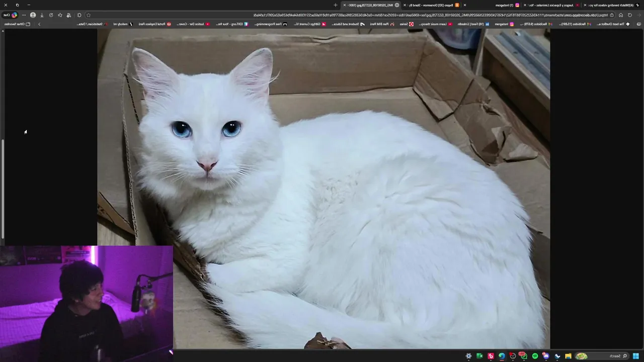Select the IMG_20260108_022728.jpg tab

click(x=371, y=5)
